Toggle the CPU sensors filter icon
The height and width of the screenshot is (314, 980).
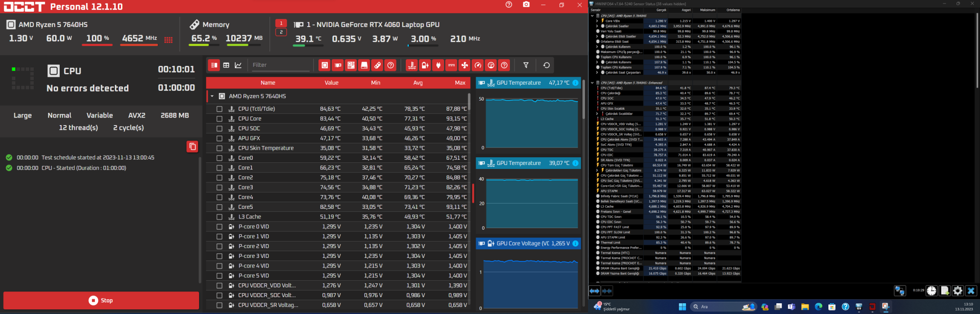(x=325, y=65)
